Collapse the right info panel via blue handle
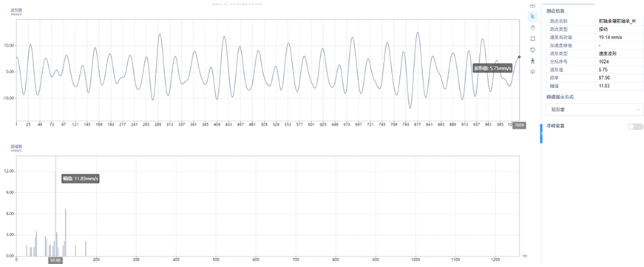 (x=541, y=133)
